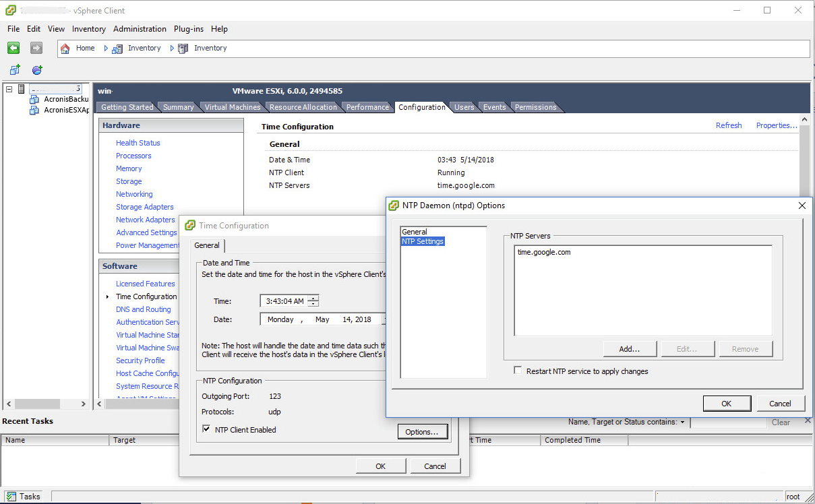Click the vSphere Client title bar logo

pos(11,10)
